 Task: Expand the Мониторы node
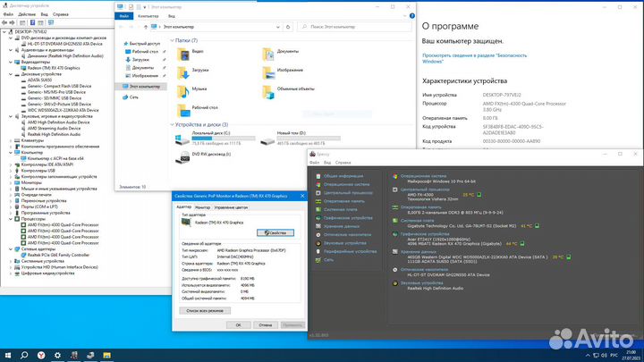click(x=11, y=182)
